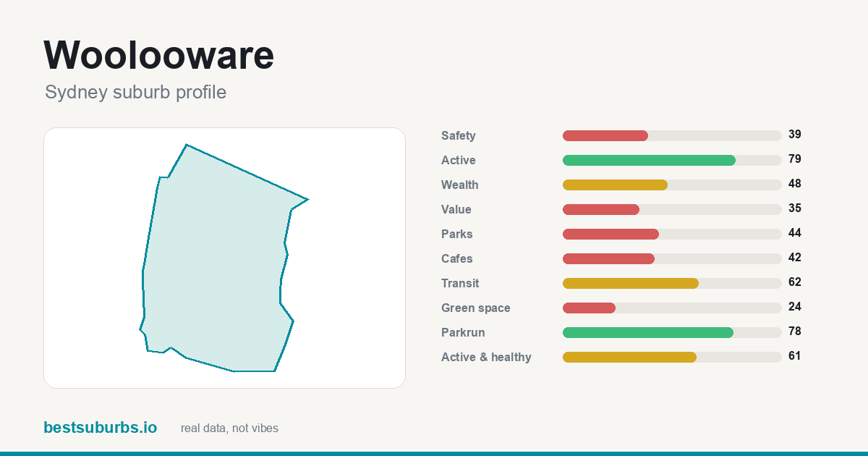
Task: Click the 'real data, not vibes' tagline
Action: point(229,428)
